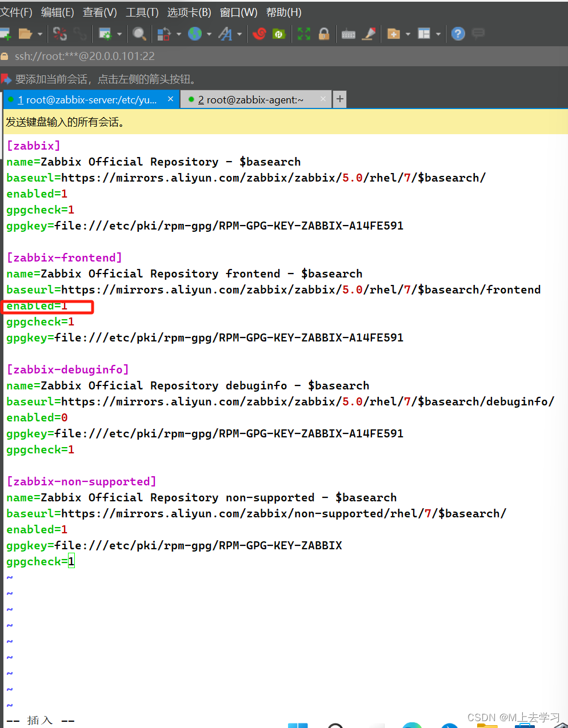Click the Find magnifier icon

tap(139, 34)
